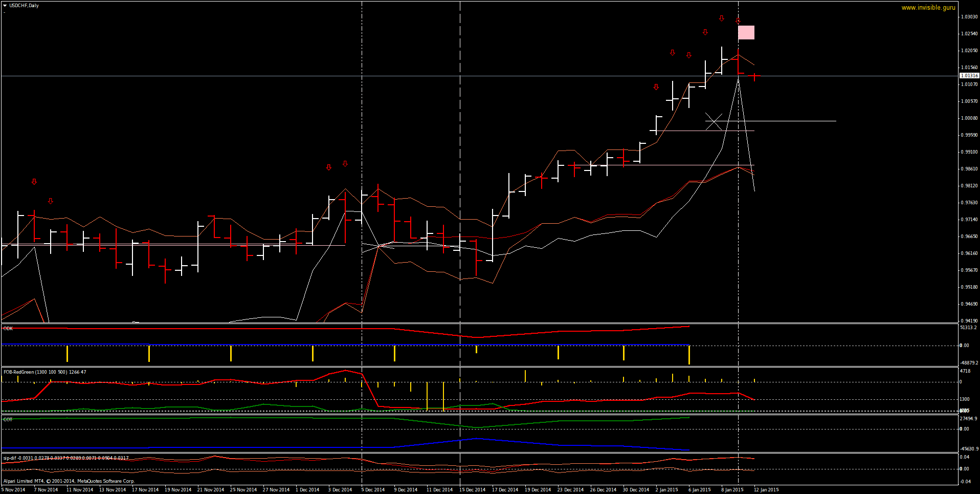This screenshot has width=980, height=494.
Task: Click the 0.98120 price scale label
Action: pyautogui.click(x=969, y=186)
